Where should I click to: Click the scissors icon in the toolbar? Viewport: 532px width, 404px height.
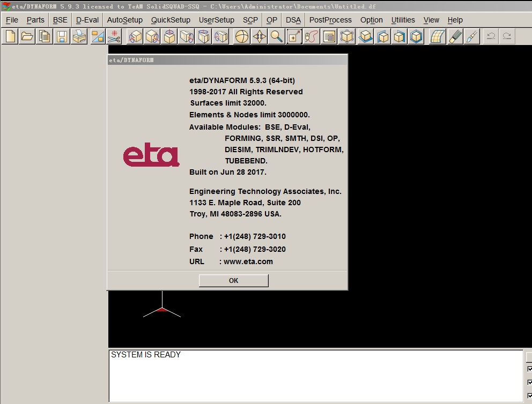point(114,36)
